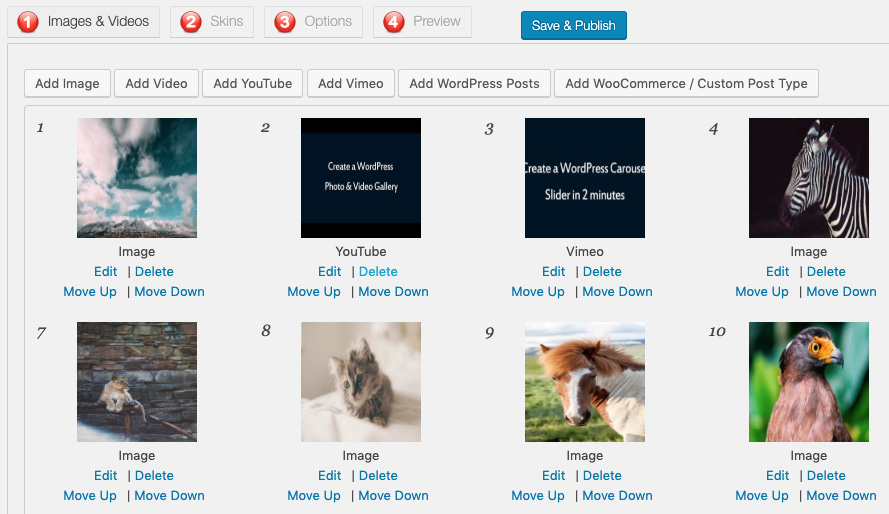Edit item 8 kitten image
This screenshot has width=889, height=514.
(x=329, y=475)
